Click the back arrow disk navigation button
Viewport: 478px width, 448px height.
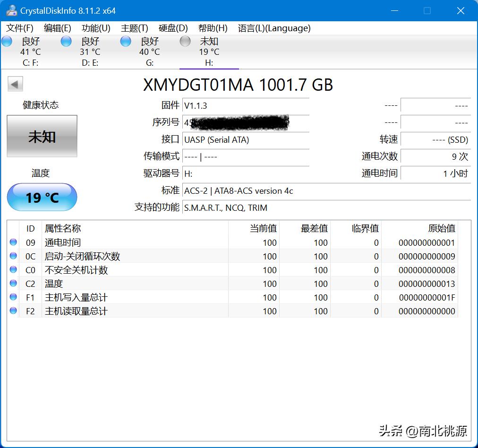coord(15,85)
